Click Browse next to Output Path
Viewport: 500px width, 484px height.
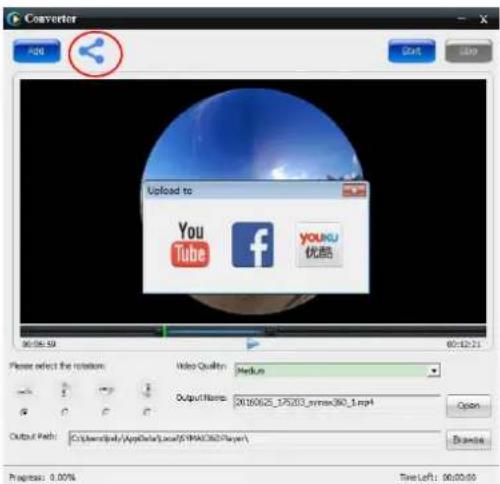point(468,440)
